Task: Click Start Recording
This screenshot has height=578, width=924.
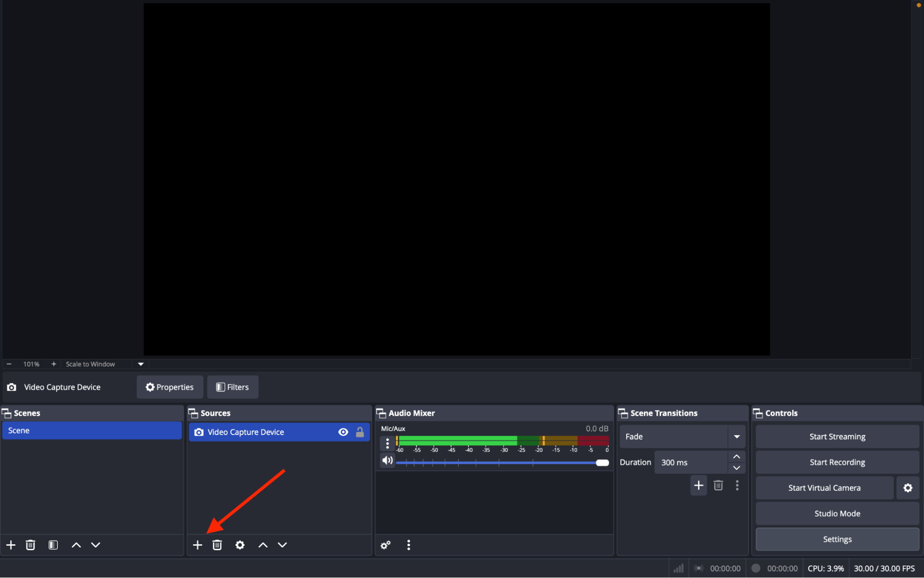Action: (837, 462)
